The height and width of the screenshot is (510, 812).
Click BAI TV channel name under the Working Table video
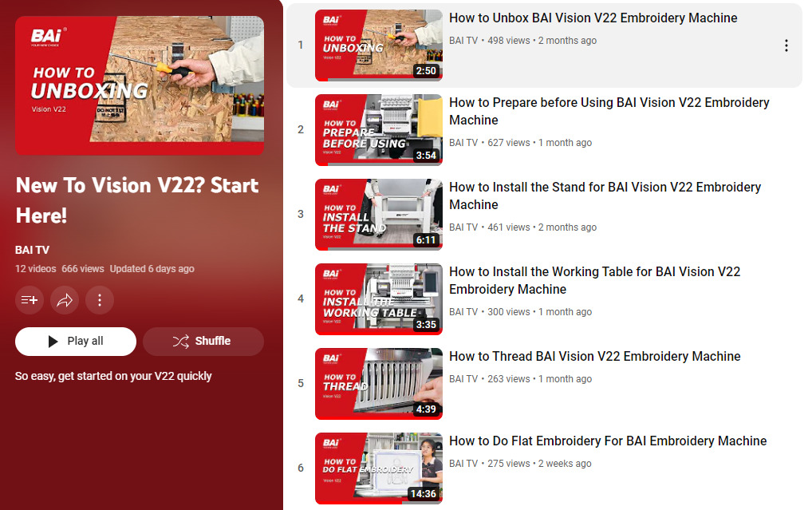(x=463, y=311)
